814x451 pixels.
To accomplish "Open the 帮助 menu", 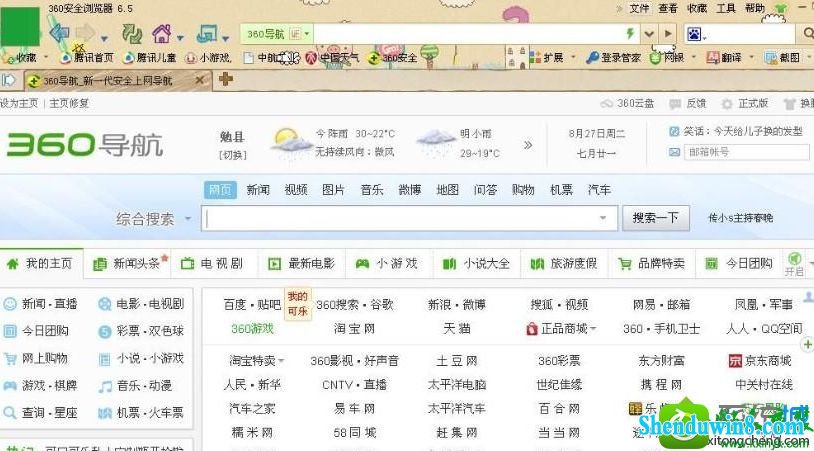I will [754, 8].
